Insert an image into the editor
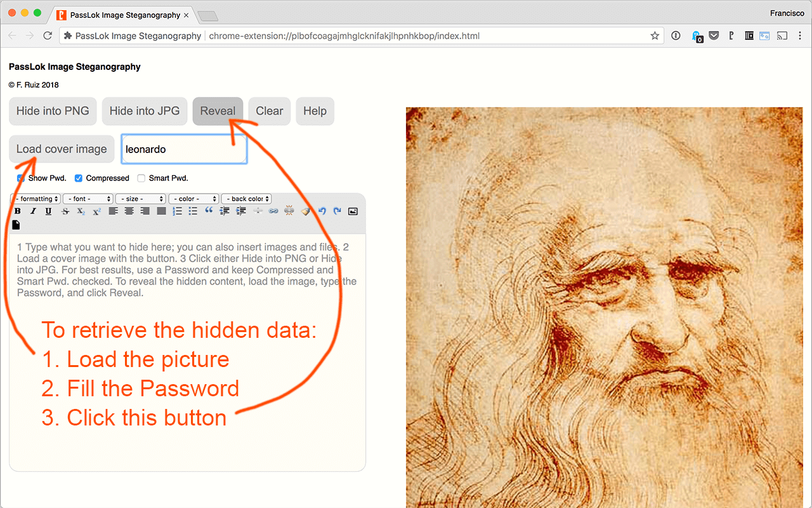Screen dimensions: 812x508 [353, 211]
